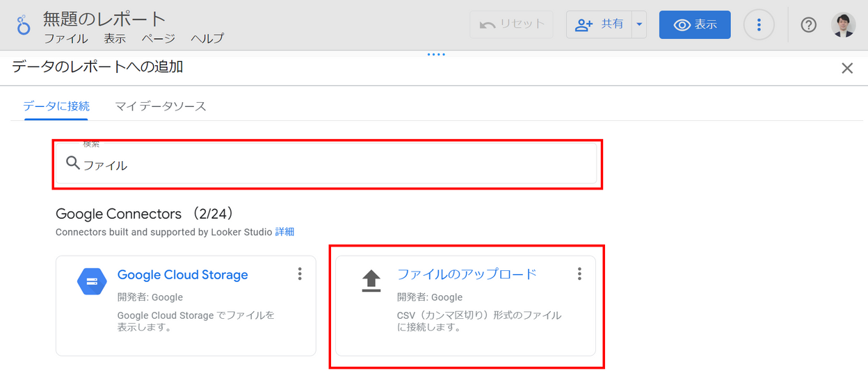Open Google Cloud Storage card's three-dot menu
The width and height of the screenshot is (868, 373).
[x=300, y=274]
